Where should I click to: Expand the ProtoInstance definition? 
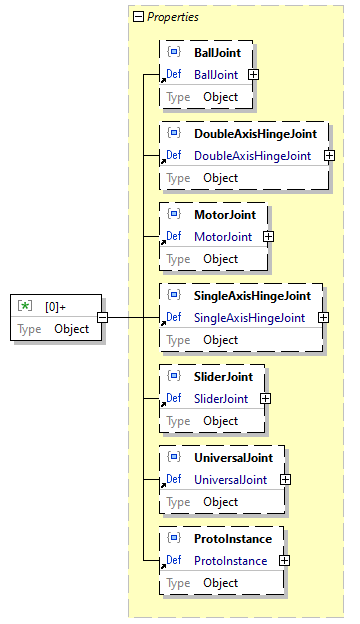[x=284, y=560]
